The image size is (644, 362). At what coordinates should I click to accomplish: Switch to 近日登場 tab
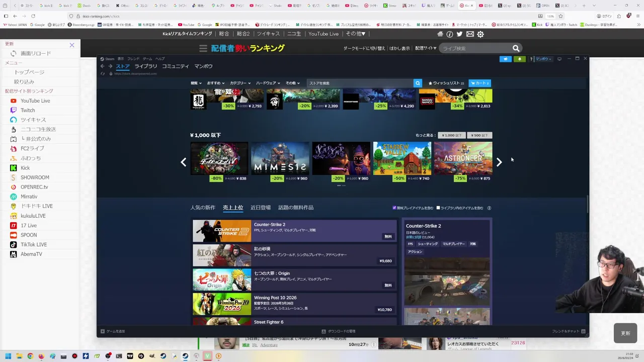point(261,208)
